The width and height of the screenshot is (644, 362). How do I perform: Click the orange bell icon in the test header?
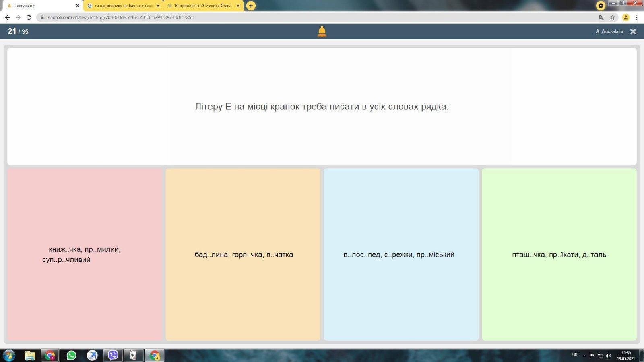322,31
